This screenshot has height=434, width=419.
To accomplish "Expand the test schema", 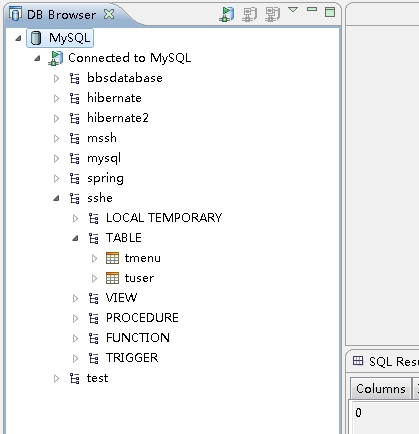I will click(x=56, y=378).
